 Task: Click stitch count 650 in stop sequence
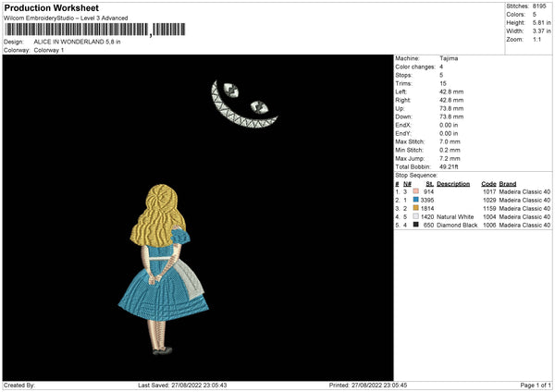pos(428,225)
